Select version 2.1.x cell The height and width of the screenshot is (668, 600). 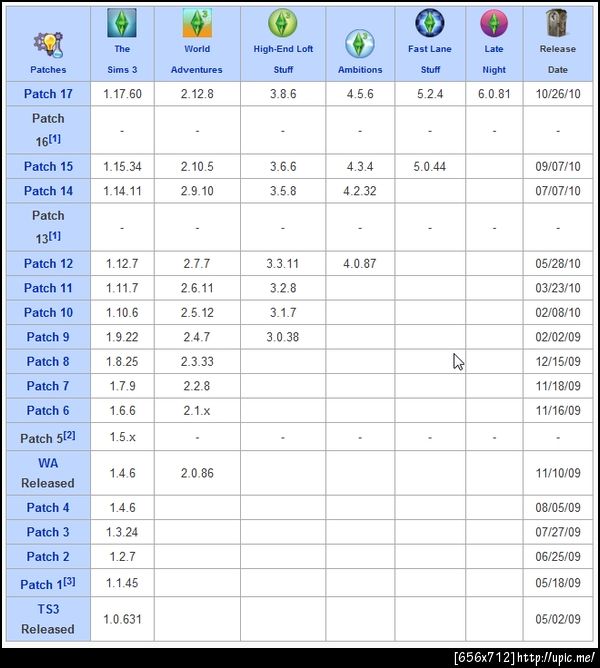pyautogui.click(x=197, y=411)
